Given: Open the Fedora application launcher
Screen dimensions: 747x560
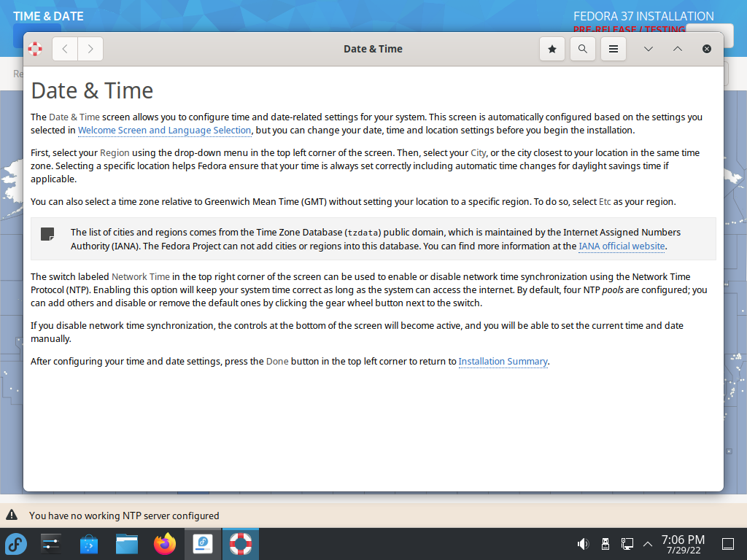Looking at the screenshot, I should coord(16,544).
